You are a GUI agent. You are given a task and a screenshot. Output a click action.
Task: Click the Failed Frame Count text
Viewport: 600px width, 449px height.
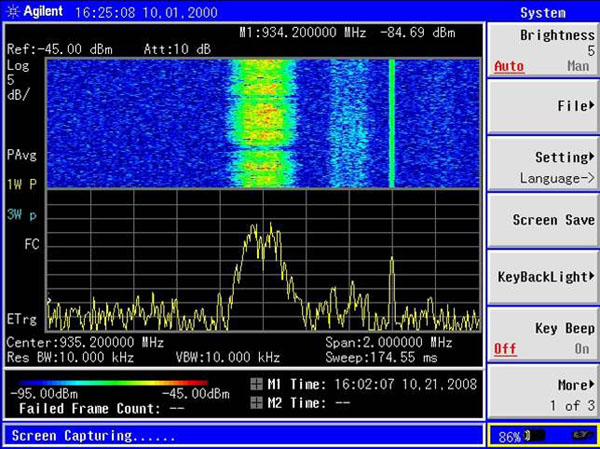102,409
